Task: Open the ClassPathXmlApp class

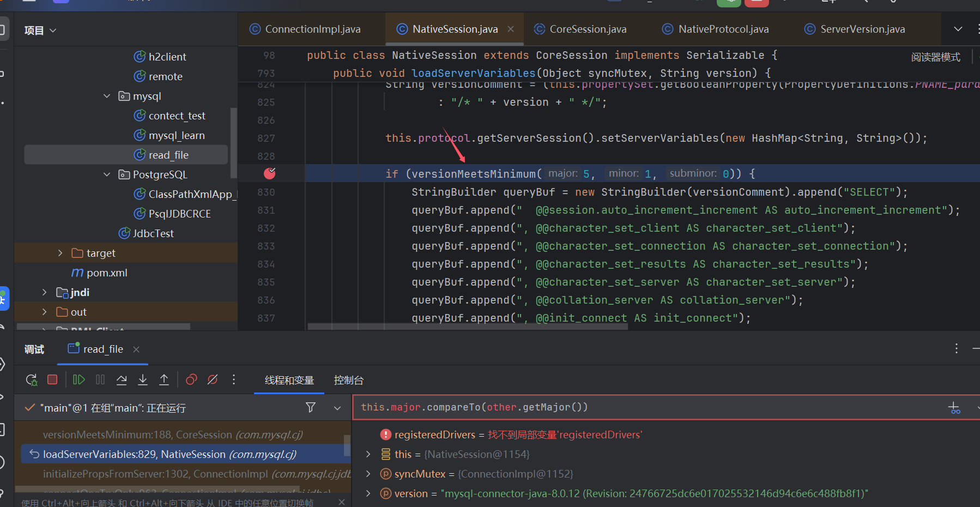Action: tap(185, 194)
